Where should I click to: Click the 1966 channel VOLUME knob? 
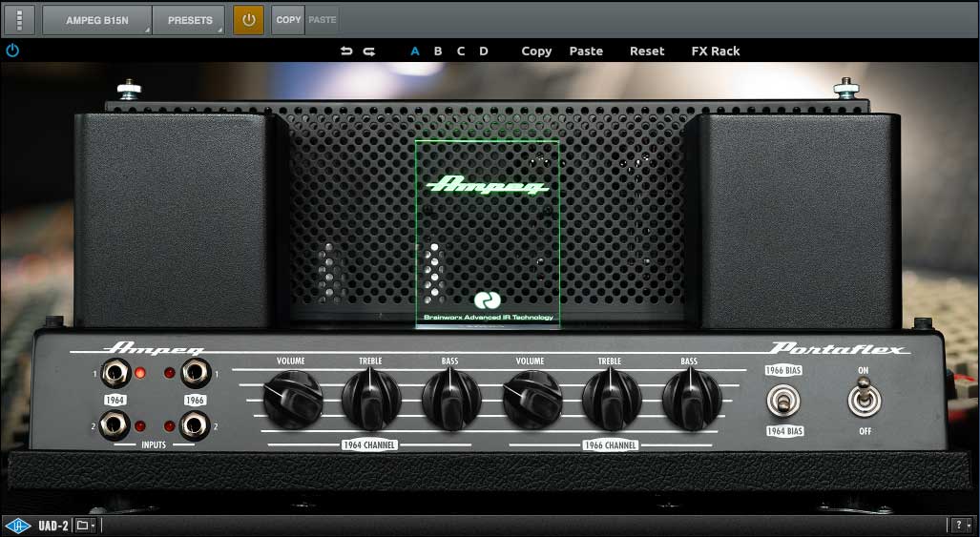click(532, 399)
